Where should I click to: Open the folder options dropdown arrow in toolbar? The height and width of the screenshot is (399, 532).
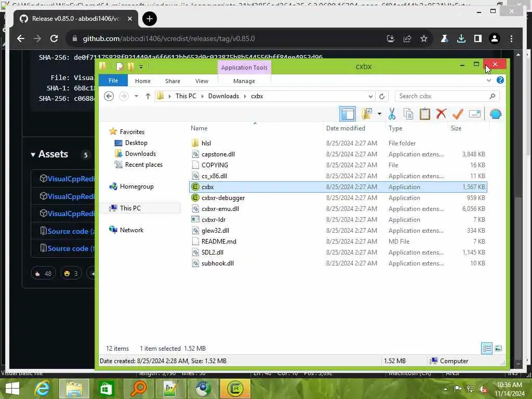tap(379, 114)
